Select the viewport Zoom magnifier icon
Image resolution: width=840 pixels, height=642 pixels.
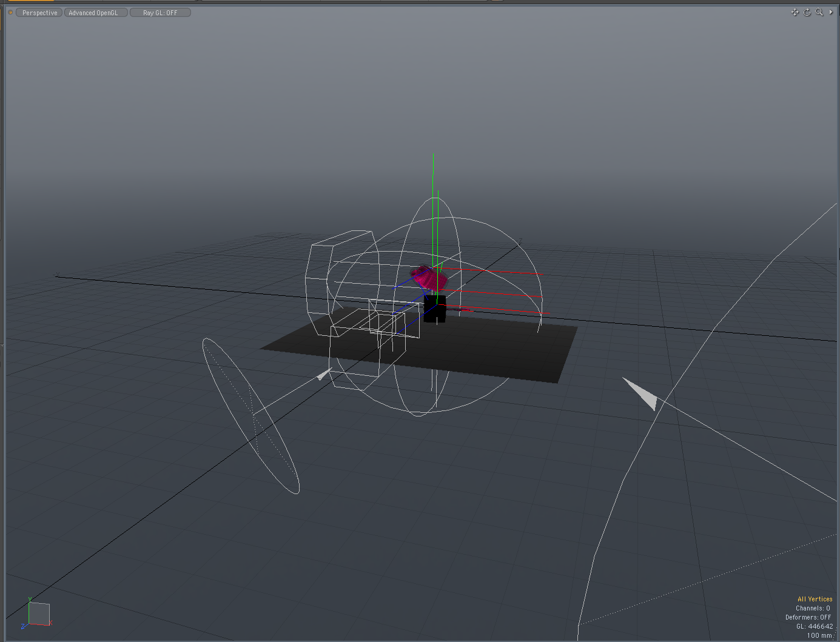(819, 12)
